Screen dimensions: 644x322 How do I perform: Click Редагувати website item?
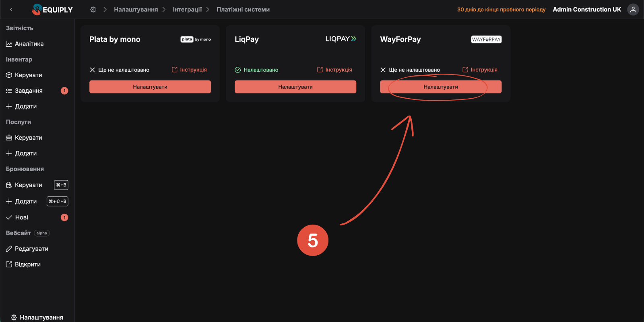coord(31,249)
